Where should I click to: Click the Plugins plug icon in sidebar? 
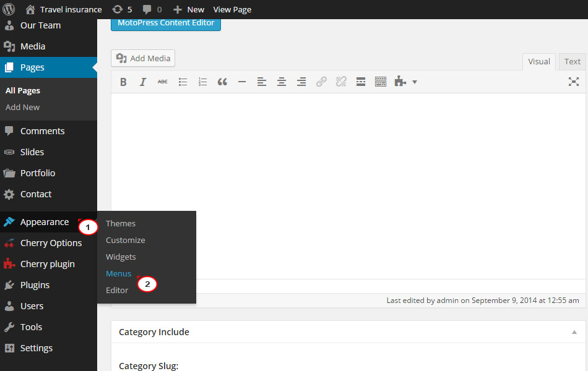point(9,285)
